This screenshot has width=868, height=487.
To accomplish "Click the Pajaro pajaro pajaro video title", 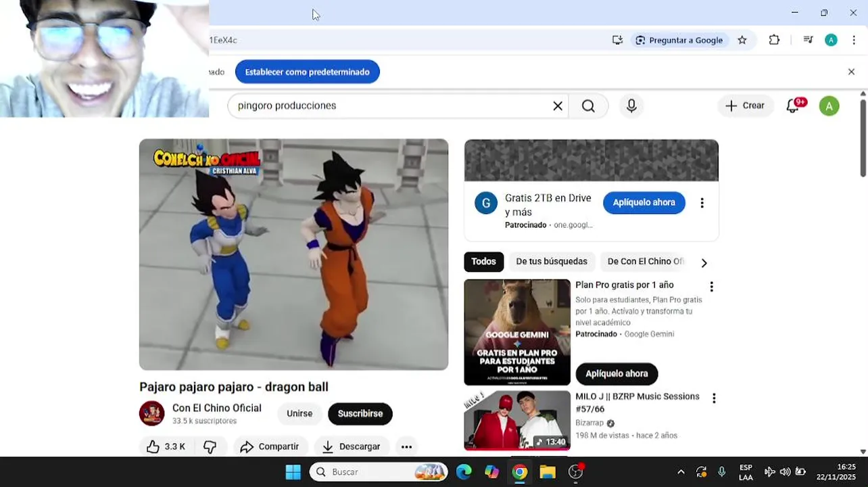I will coord(234,387).
